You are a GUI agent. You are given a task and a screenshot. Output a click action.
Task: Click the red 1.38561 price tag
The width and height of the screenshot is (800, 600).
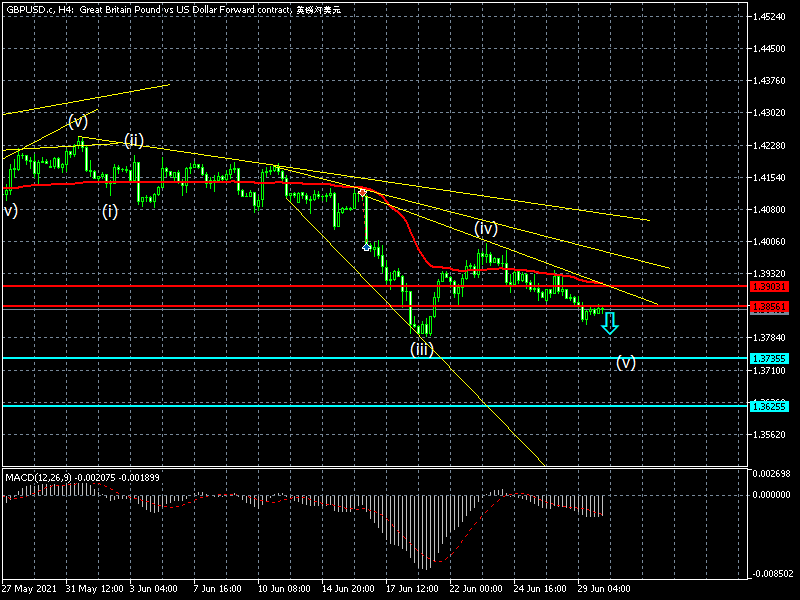pos(769,307)
